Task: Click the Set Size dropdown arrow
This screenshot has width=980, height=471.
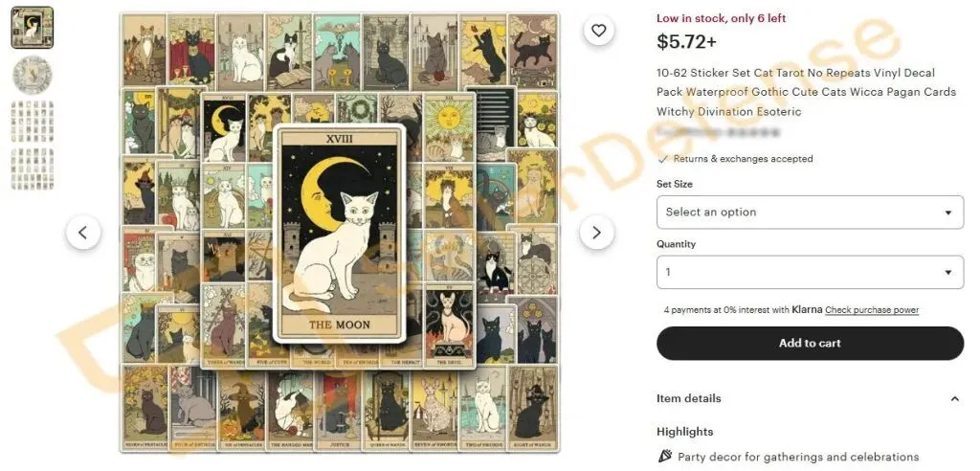Action: pyautogui.click(x=948, y=213)
